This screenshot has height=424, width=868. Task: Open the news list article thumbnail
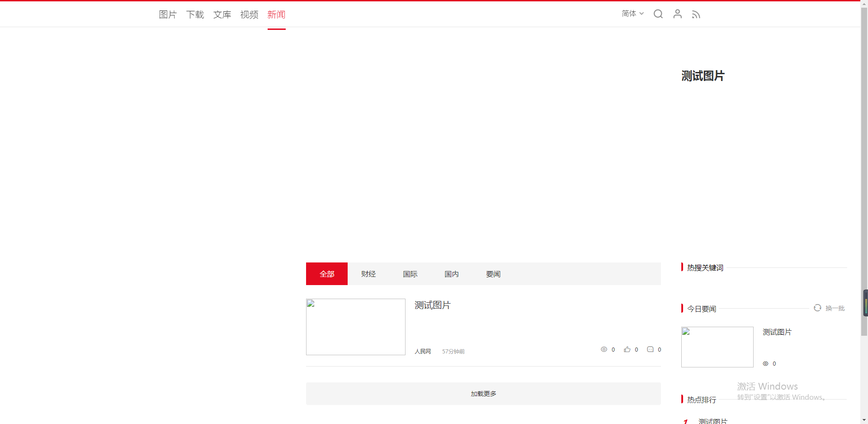(x=356, y=327)
